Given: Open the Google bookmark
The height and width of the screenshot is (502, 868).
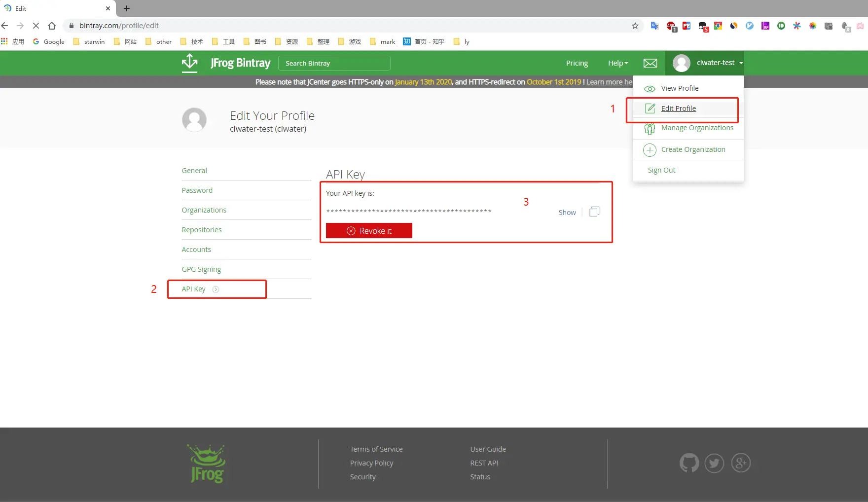Looking at the screenshot, I should coord(49,41).
